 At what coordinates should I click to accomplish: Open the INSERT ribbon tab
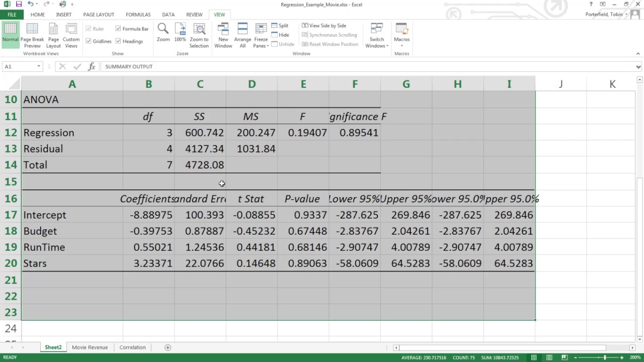[63, 15]
